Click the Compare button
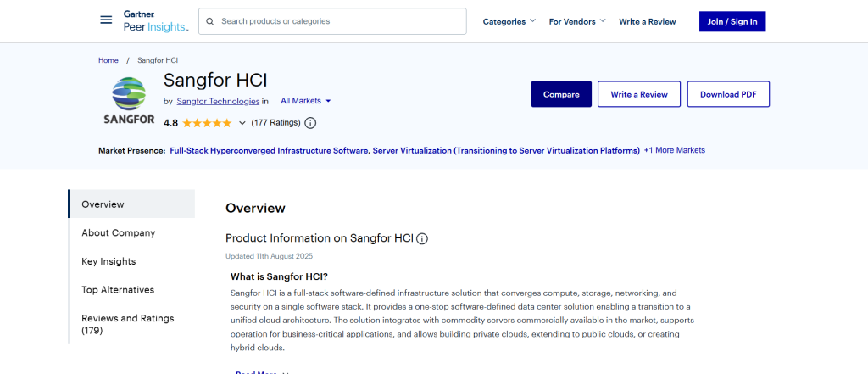Screen dimensions: 868x374 561,94
